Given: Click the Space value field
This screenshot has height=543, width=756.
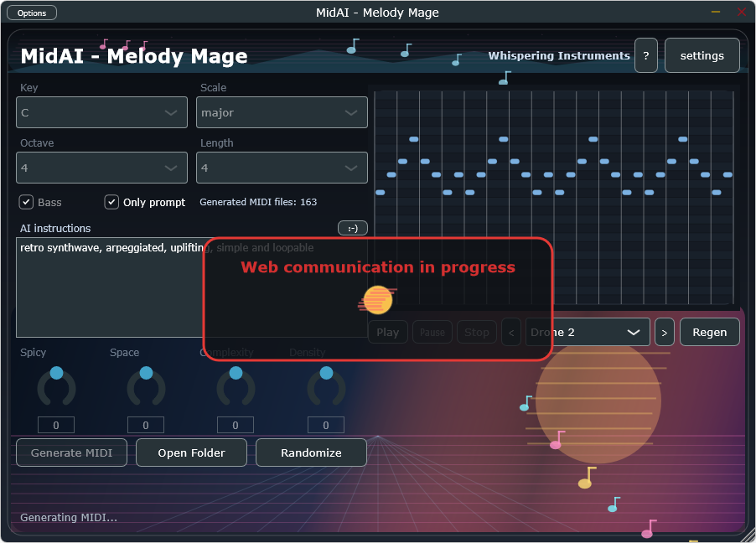Looking at the screenshot, I should pyautogui.click(x=146, y=425).
